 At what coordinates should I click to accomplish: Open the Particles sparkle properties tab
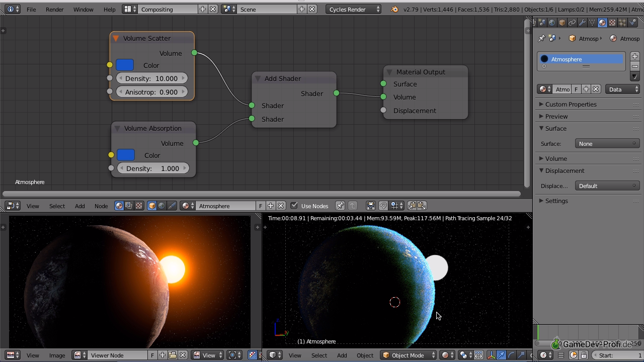622,23
